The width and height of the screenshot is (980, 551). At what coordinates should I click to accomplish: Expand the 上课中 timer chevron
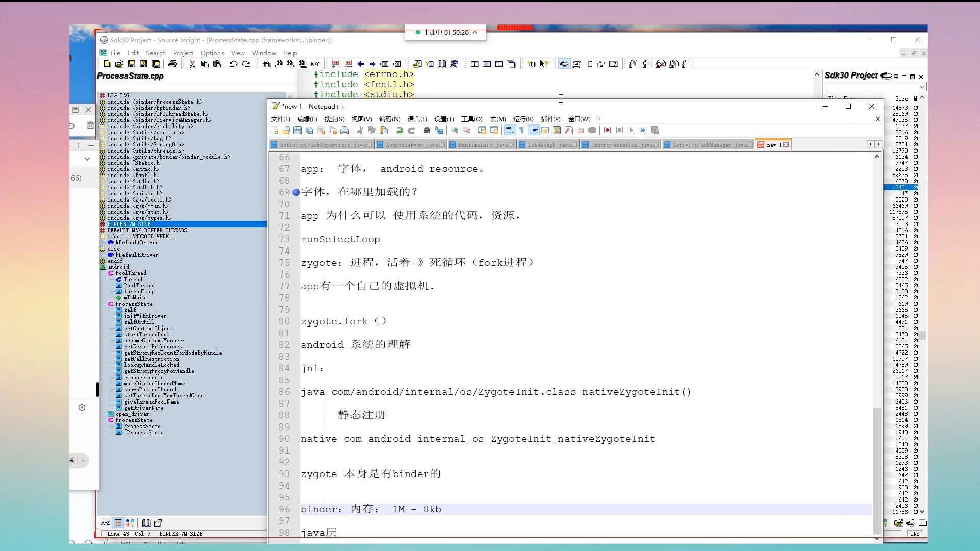[475, 32]
